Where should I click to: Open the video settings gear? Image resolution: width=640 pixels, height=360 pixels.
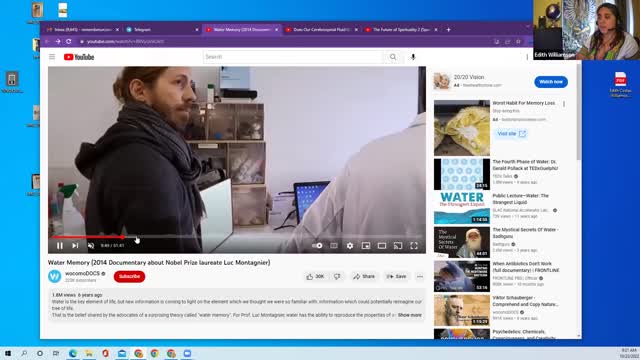[x=350, y=246]
